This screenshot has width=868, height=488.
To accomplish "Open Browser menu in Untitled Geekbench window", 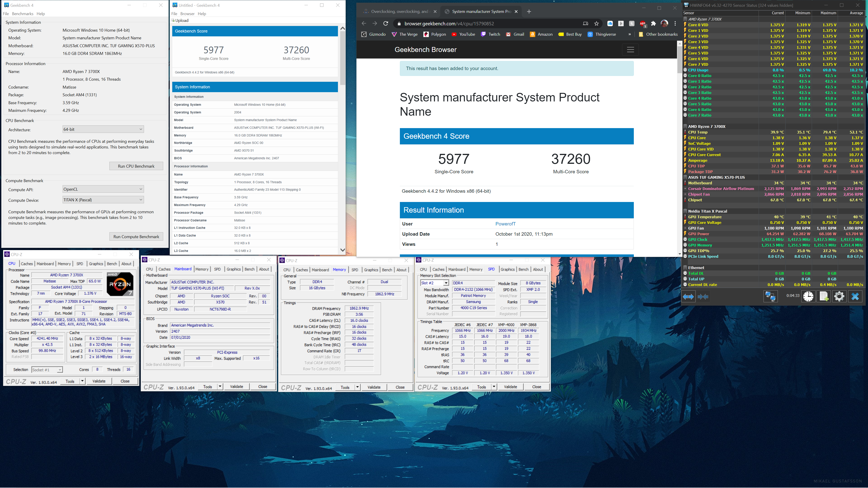I will coord(187,14).
